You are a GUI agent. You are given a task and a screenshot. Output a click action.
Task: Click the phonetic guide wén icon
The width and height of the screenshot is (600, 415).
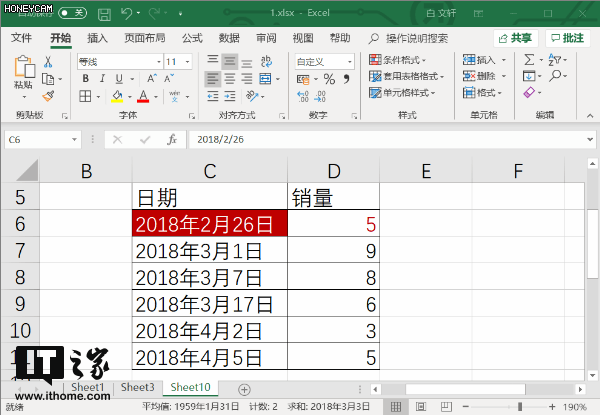pos(174,96)
